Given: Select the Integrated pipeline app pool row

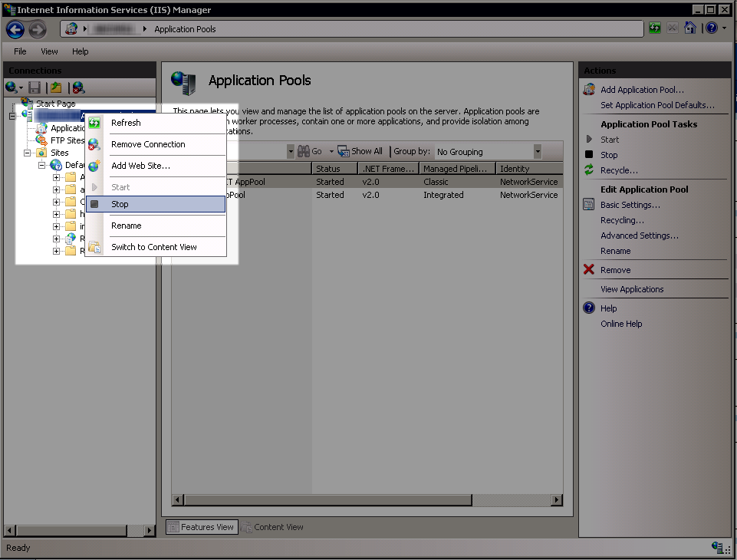Looking at the screenshot, I should pos(367,195).
